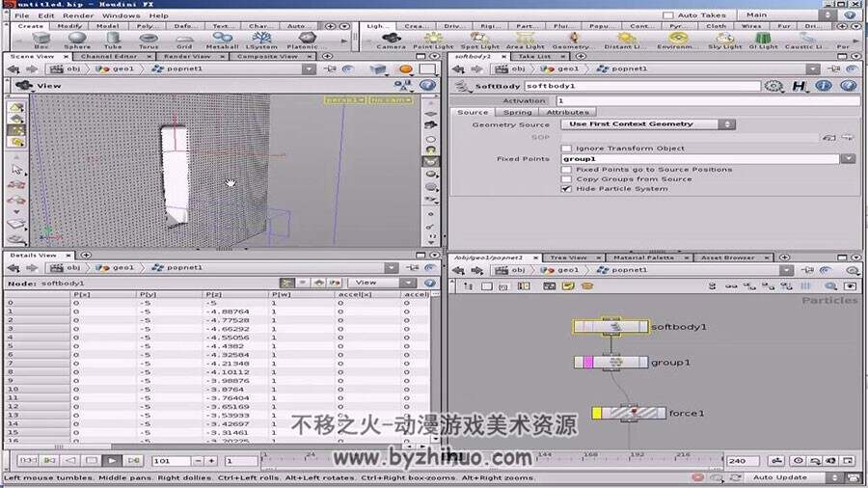Jump to the first frame
The image size is (868, 488).
tap(28, 460)
